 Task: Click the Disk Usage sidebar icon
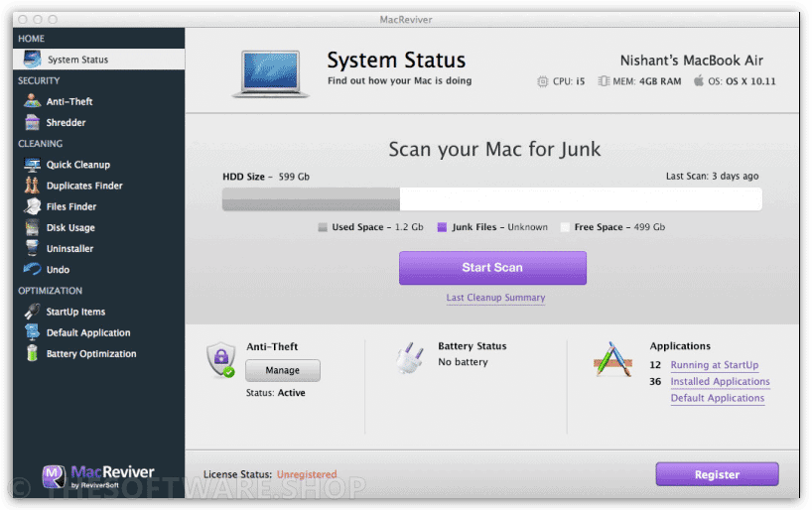(x=32, y=227)
